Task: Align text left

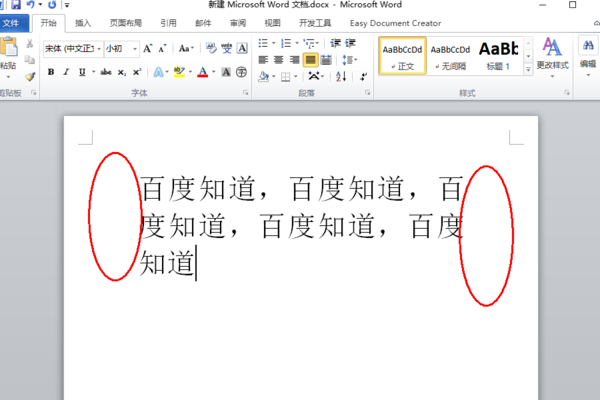Action: coord(263,60)
